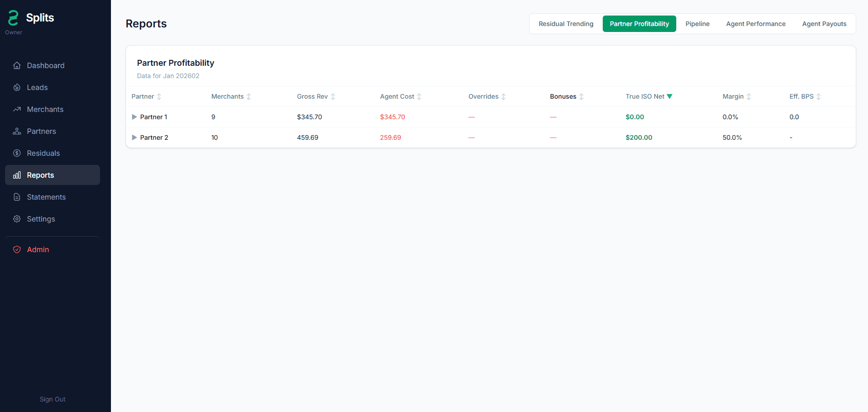Image resolution: width=868 pixels, height=412 pixels.
Task: Sort by Overrides column arrows
Action: [504, 97]
